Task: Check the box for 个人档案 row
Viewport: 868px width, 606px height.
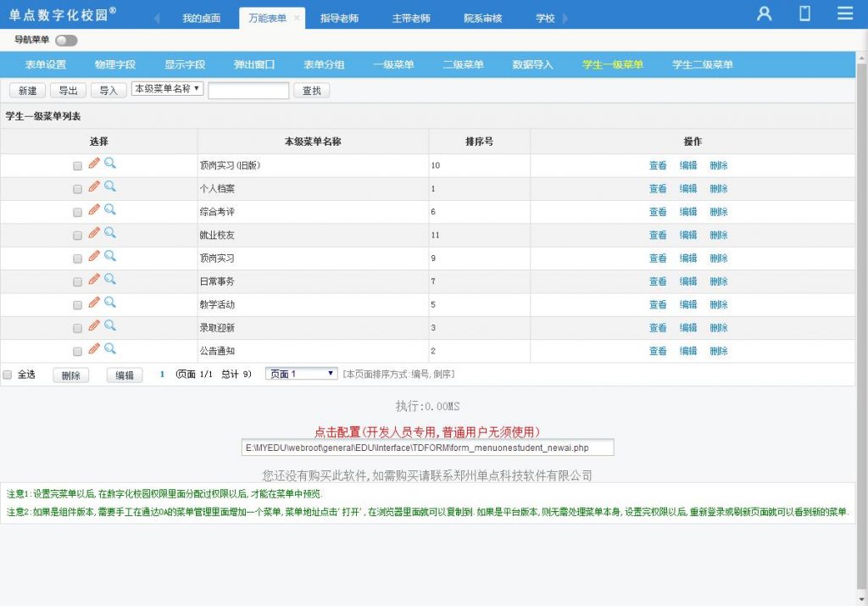Action: tap(77, 189)
